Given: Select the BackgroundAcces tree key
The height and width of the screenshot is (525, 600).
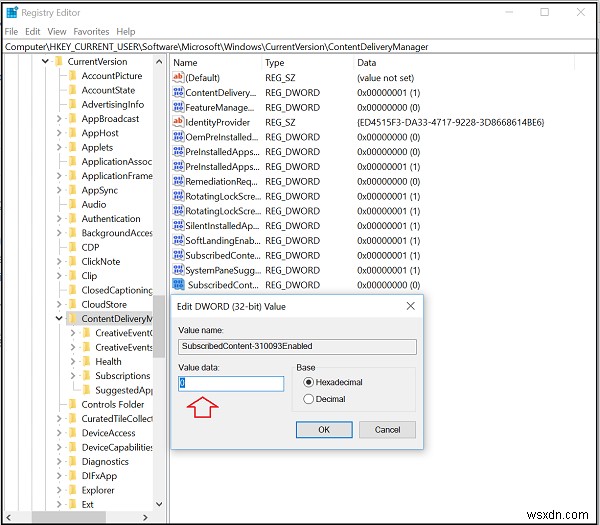Looking at the screenshot, I should click(117, 233).
